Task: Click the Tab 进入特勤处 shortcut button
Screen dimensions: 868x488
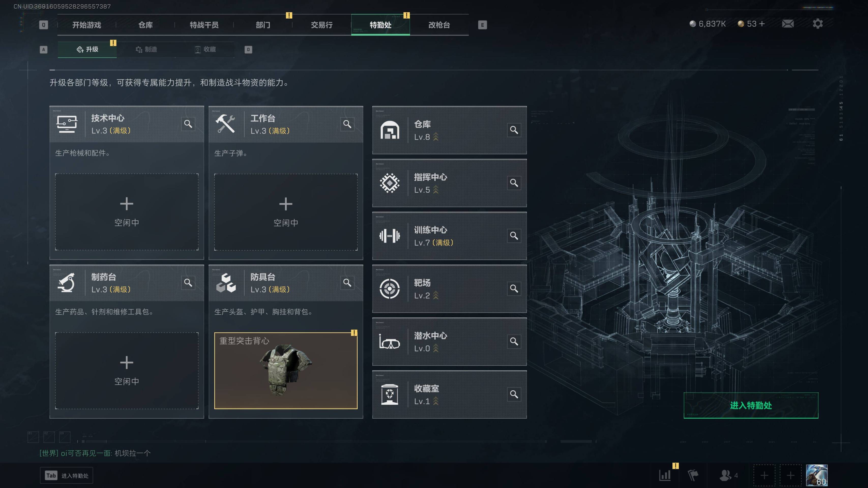Action: [66, 476]
